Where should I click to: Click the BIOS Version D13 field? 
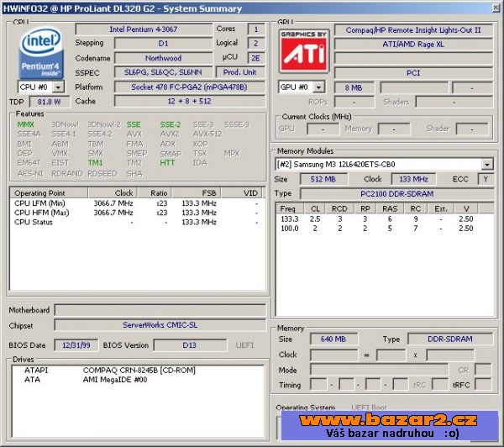[190, 345]
